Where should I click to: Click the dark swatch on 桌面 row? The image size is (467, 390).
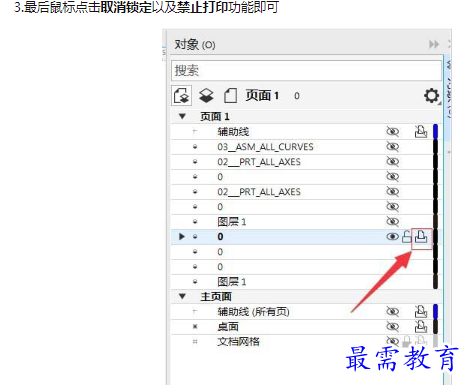point(435,326)
